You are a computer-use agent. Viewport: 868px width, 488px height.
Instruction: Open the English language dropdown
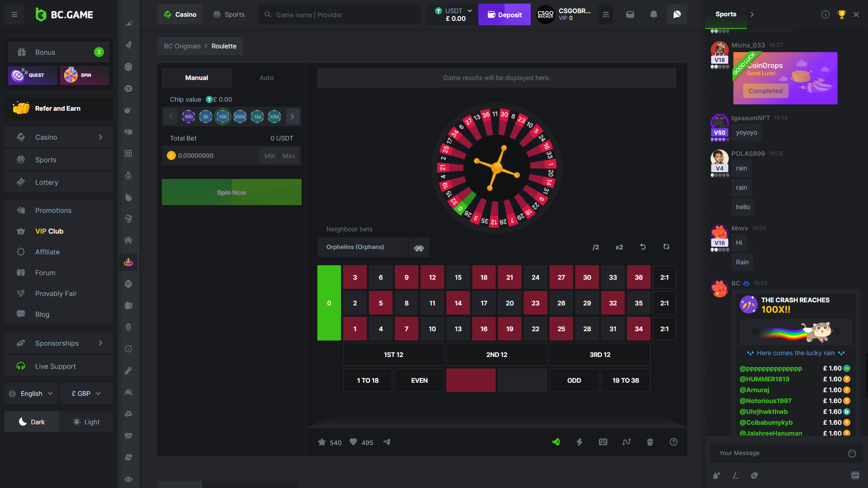click(31, 394)
